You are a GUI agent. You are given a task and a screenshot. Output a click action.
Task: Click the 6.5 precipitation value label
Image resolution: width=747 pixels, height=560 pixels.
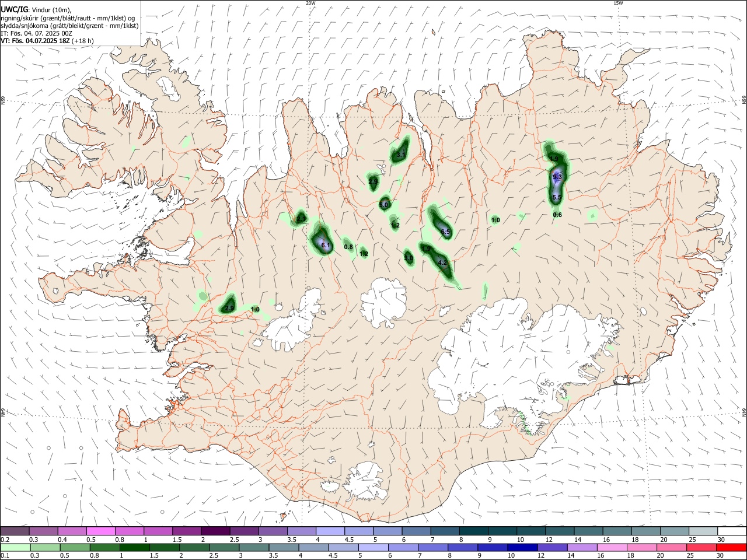point(445,232)
